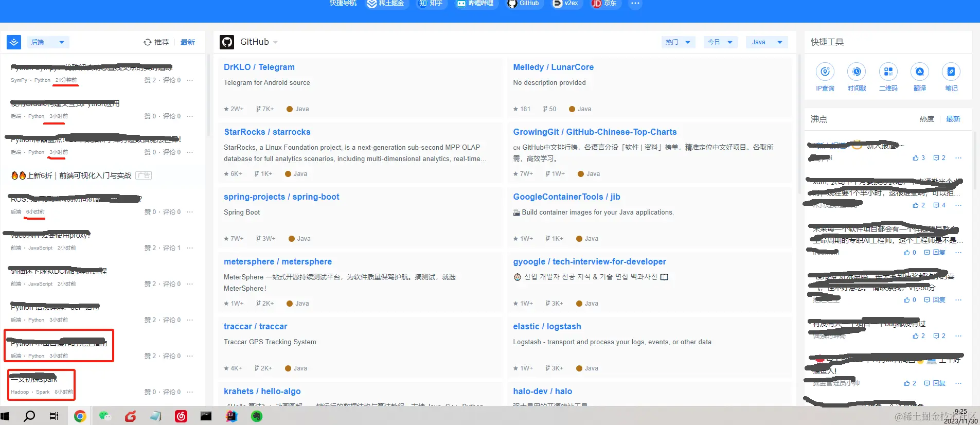Expand the Java language dropdown

point(767,42)
